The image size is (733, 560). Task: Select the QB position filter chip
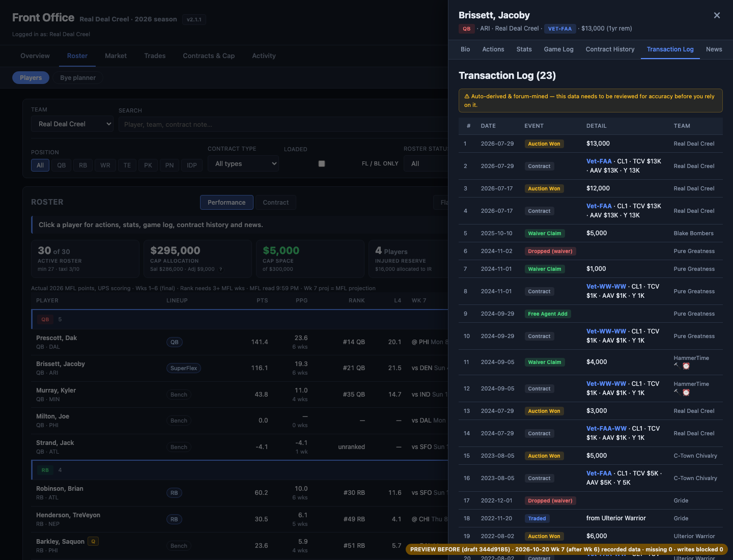click(62, 165)
